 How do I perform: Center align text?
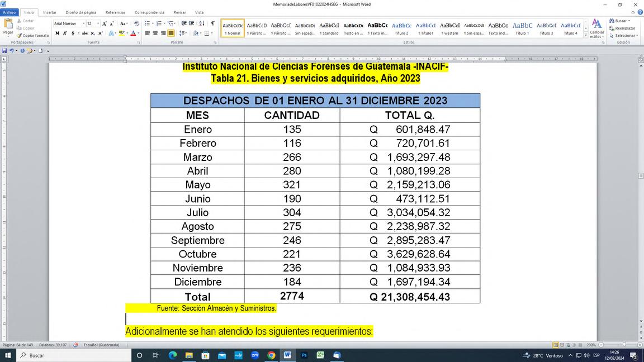(x=155, y=34)
